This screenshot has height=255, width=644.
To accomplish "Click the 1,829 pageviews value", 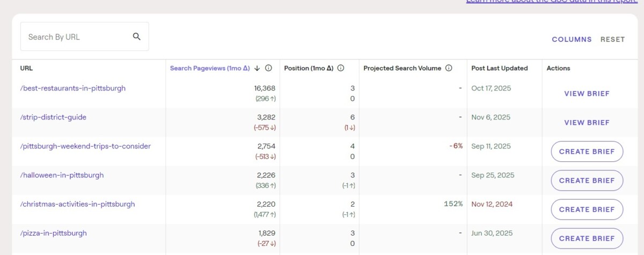I will pyautogui.click(x=267, y=233).
